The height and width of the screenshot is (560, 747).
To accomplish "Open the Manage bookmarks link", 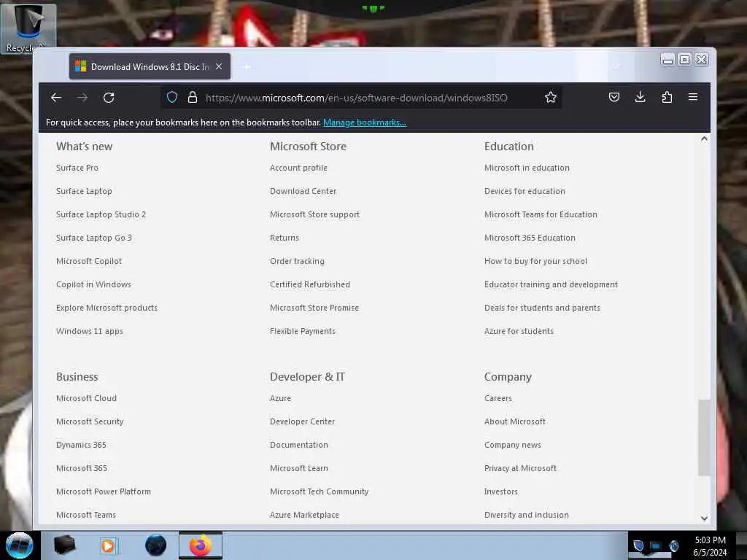I will pyautogui.click(x=365, y=122).
